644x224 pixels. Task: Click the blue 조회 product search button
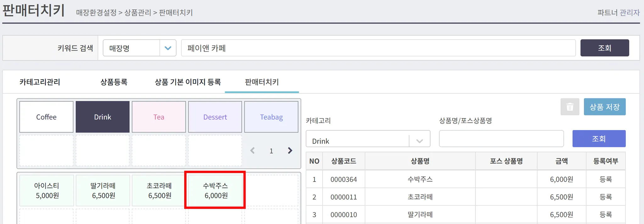click(x=599, y=139)
